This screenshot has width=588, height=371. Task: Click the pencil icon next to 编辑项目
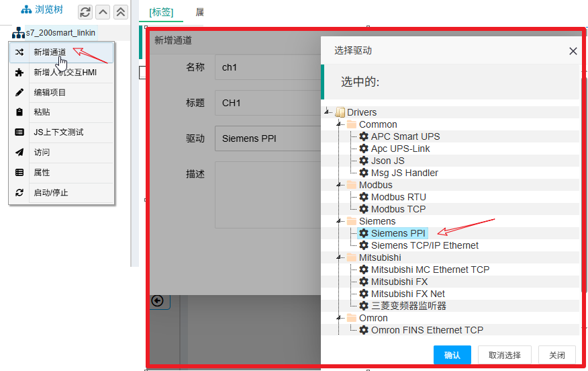(x=19, y=92)
